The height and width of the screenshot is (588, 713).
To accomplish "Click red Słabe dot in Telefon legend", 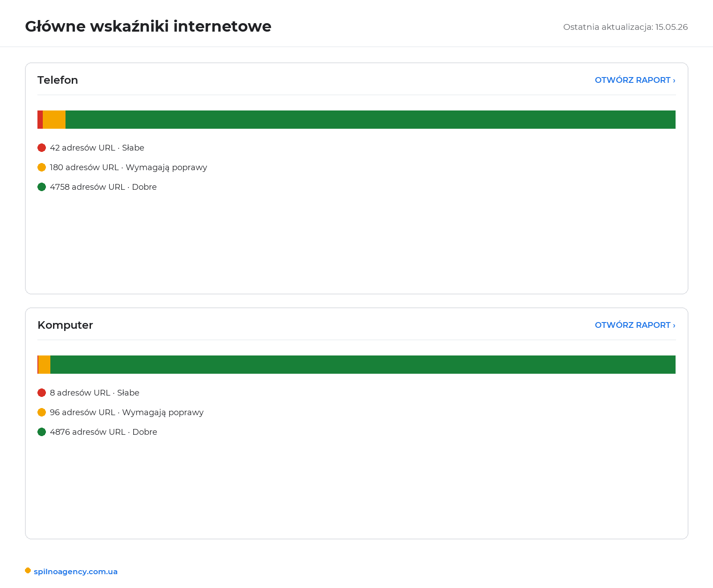I will pyautogui.click(x=42, y=148).
